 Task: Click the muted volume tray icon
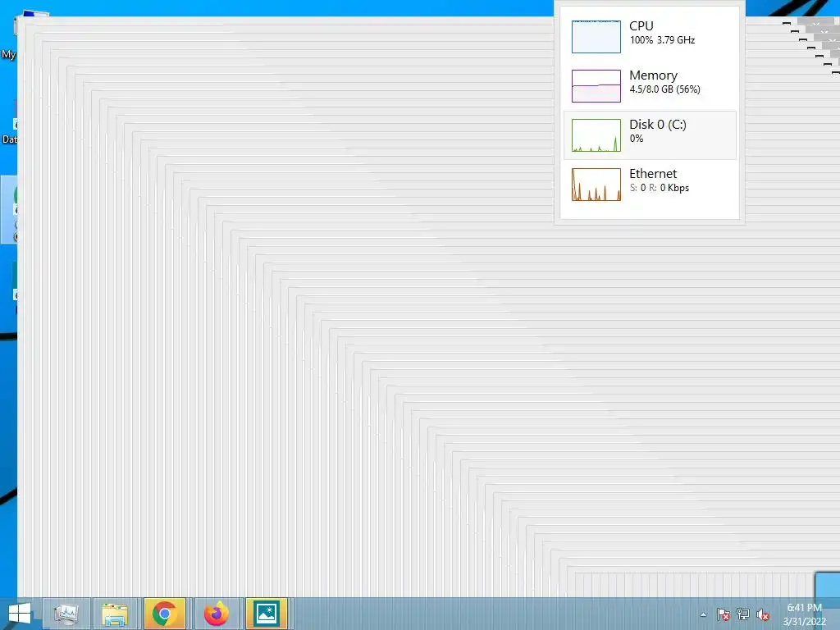click(x=762, y=614)
